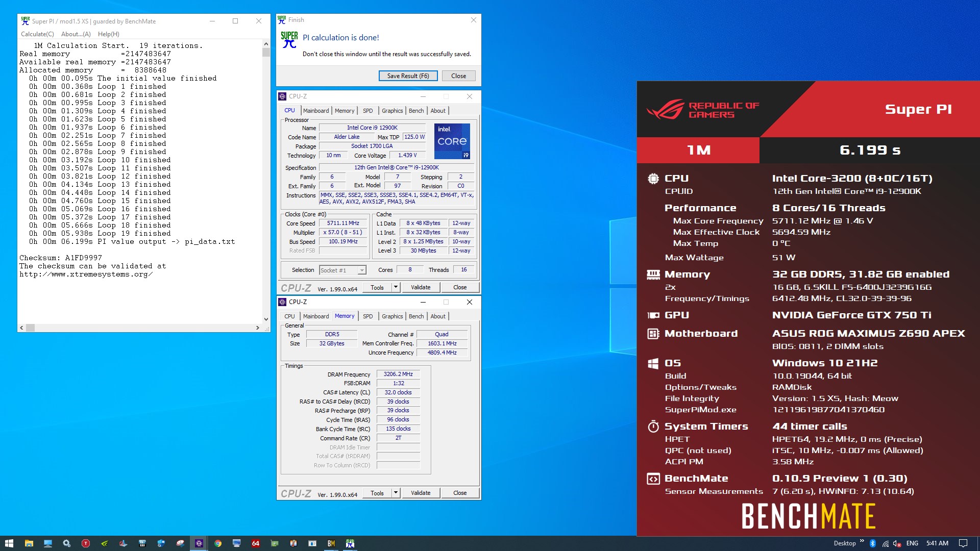The width and height of the screenshot is (980, 551).
Task: Open Google Chrome from the taskbar
Action: click(x=218, y=543)
